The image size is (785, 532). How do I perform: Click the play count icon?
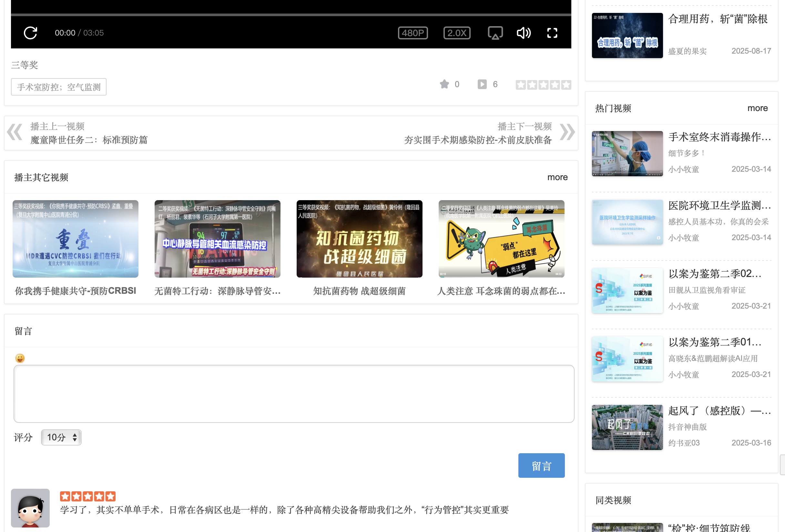[x=482, y=84]
